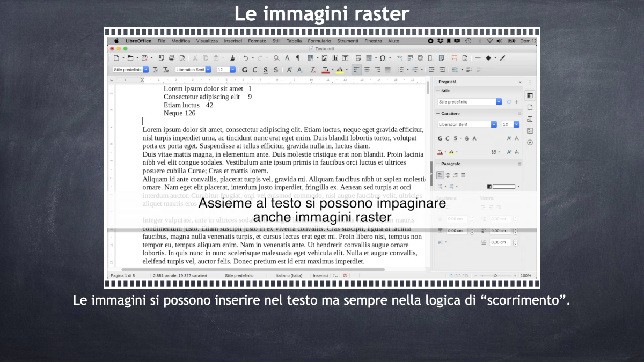The width and height of the screenshot is (644, 362).
Task: Collapse the Carattere section in sidebar
Action: point(437,114)
